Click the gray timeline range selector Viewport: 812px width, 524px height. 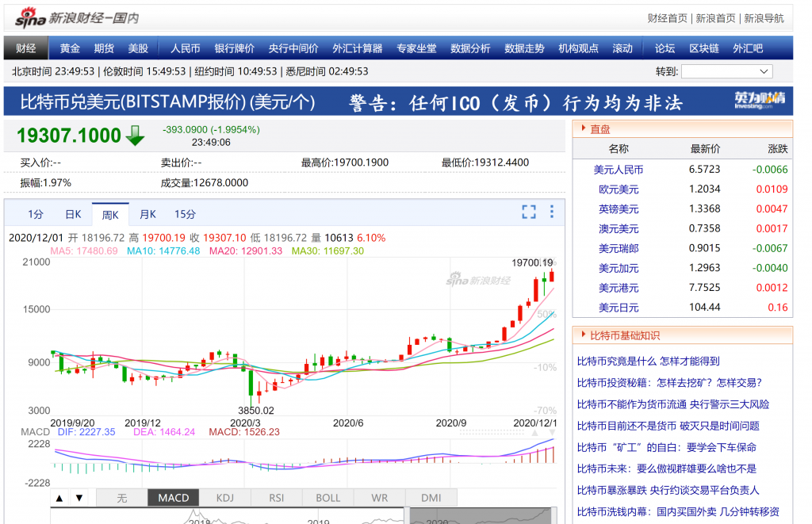coord(480,515)
